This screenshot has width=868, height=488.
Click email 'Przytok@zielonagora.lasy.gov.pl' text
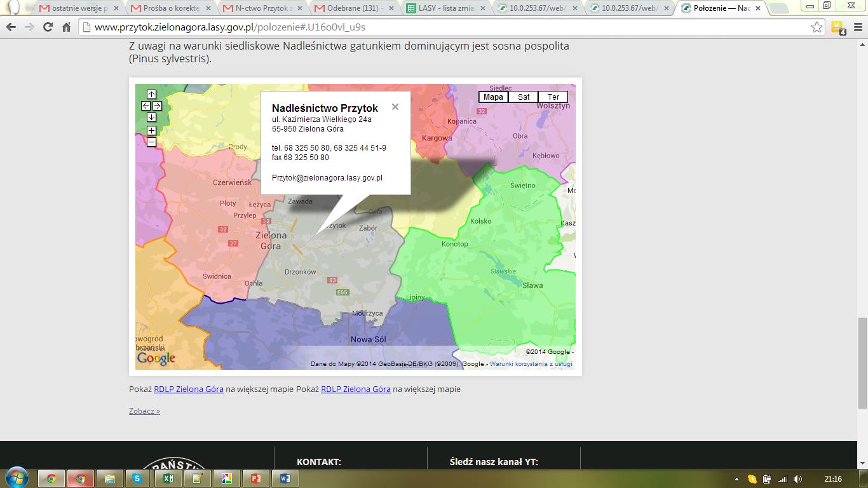tap(327, 178)
